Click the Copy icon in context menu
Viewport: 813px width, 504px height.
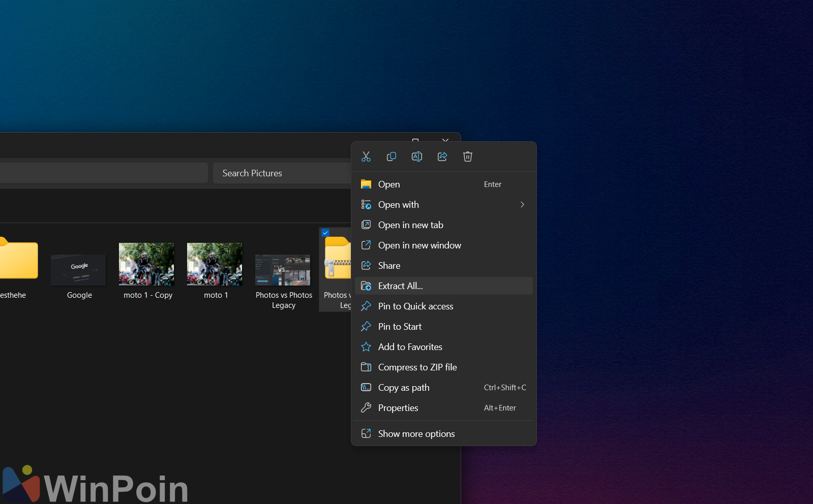pyautogui.click(x=392, y=156)
